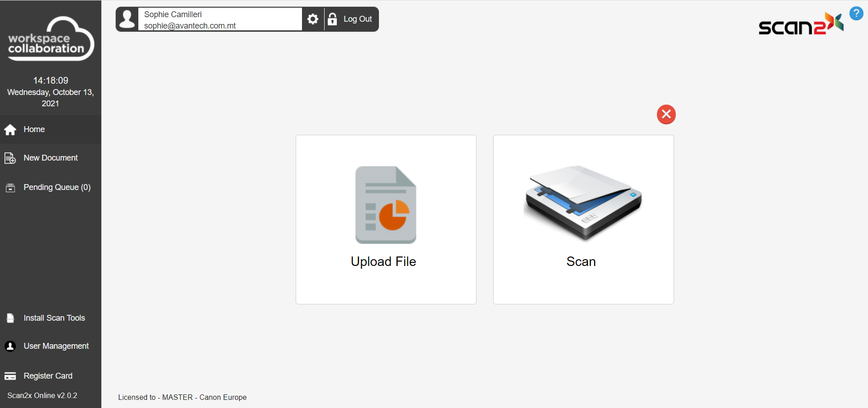868x408 pixels.
Task: Click the Register Card icon
Action: point(10,376)
